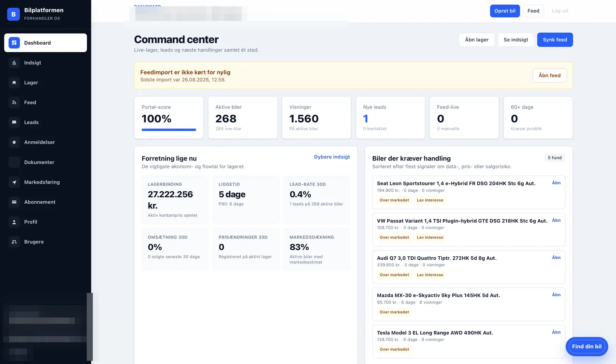
Task: Follow the Dybere indsigt link
Action: click(332, 157)
